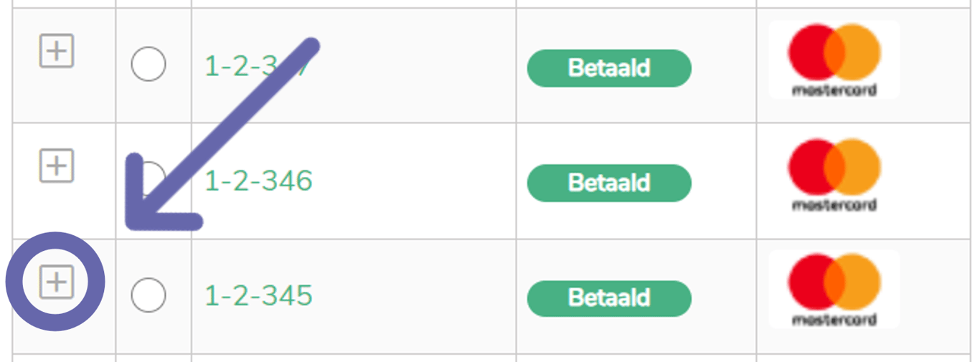Open order number 1-2-345
The width and height of the screenshot is (980, 362).
(259, 295)
